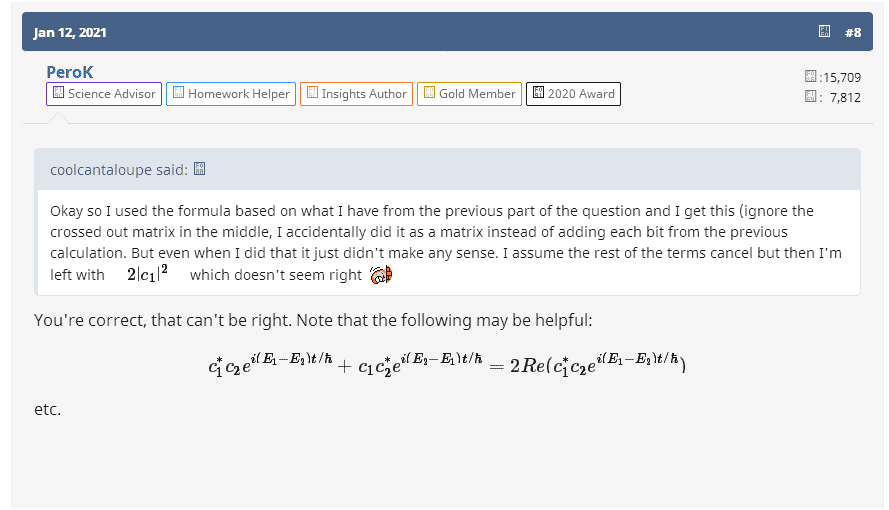Click the icon beside the 7,812 count
The height and width of the screenshot is (510, 889).
[811, 96]
